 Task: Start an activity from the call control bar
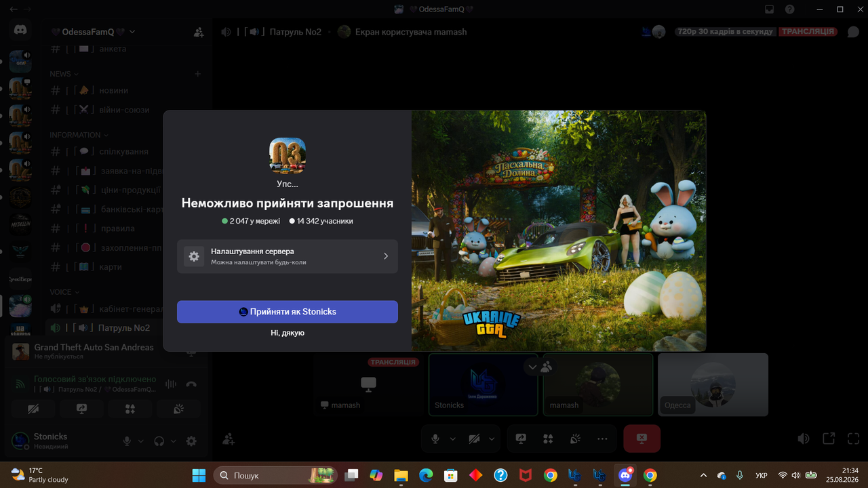[x=548, y=439]
